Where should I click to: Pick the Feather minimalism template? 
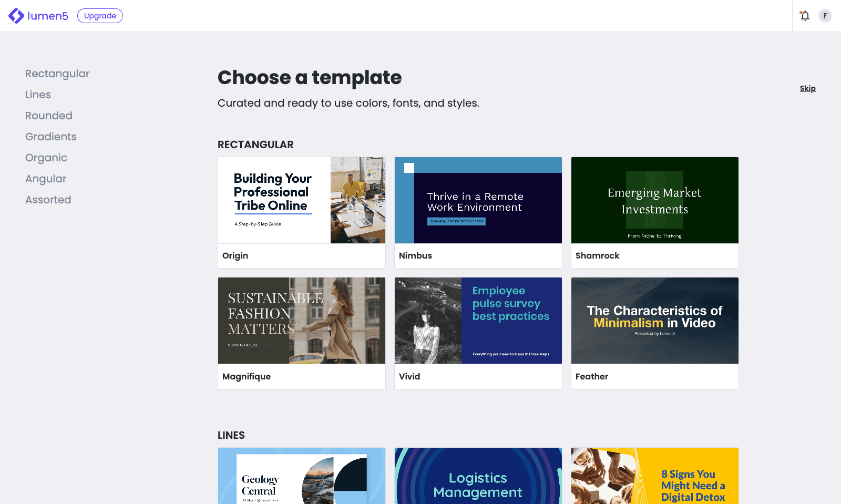tap(655, 321)
